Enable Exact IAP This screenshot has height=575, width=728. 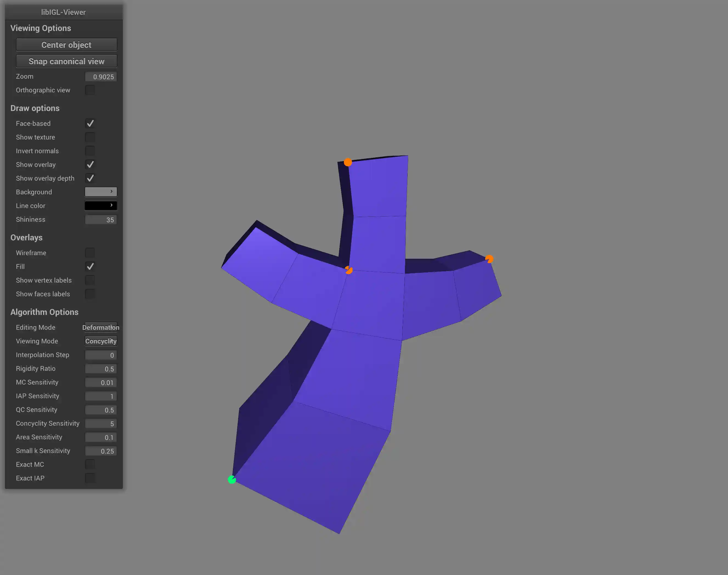coord(90,478)
